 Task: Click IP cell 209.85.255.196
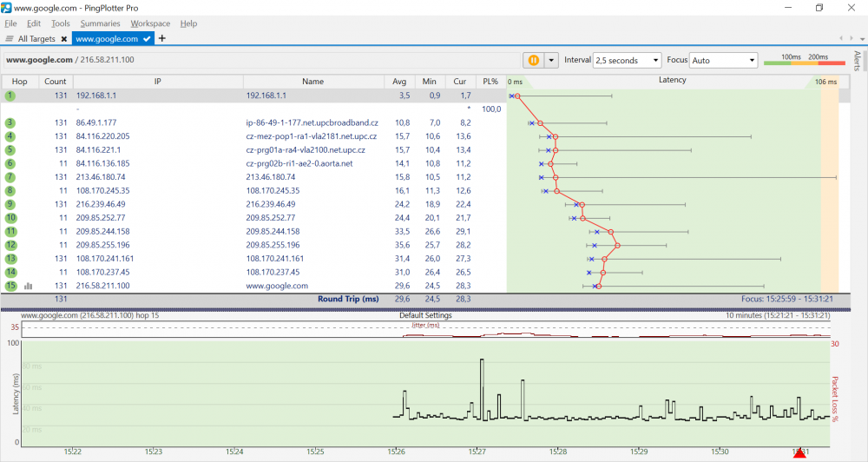coord(103,245)
